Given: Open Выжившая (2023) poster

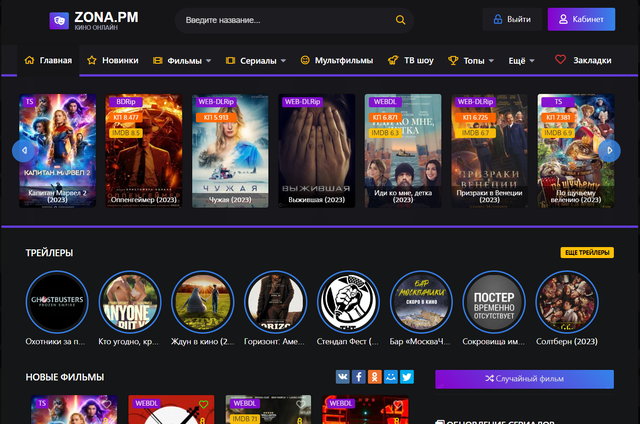Looking at the screenshot, I should 317,151.
